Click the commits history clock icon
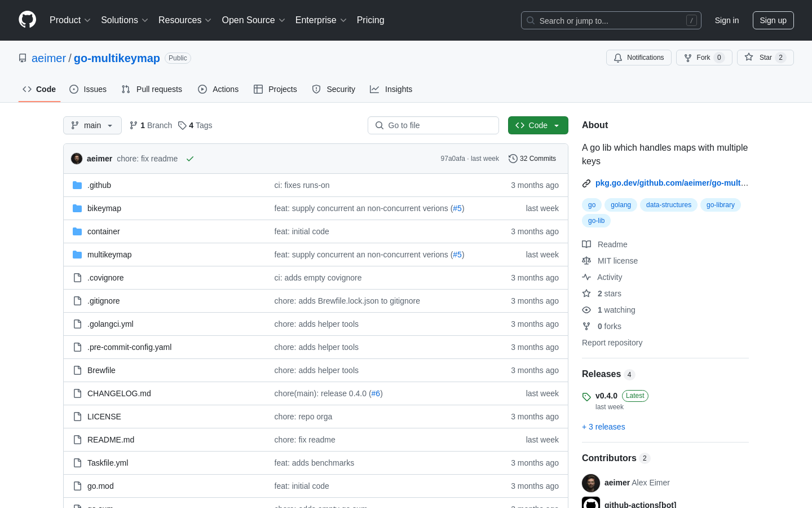The width and height of the screenshot is (812, 508). [x=513, y=159]
